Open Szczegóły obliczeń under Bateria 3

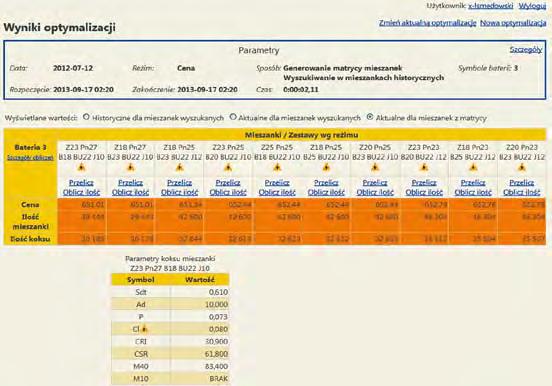[30, 157]
